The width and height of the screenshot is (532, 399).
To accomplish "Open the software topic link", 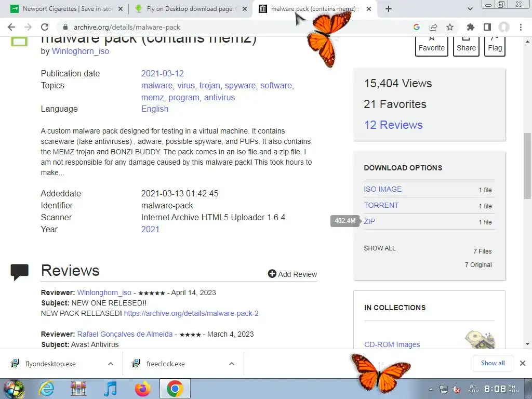I will point(276,86).
